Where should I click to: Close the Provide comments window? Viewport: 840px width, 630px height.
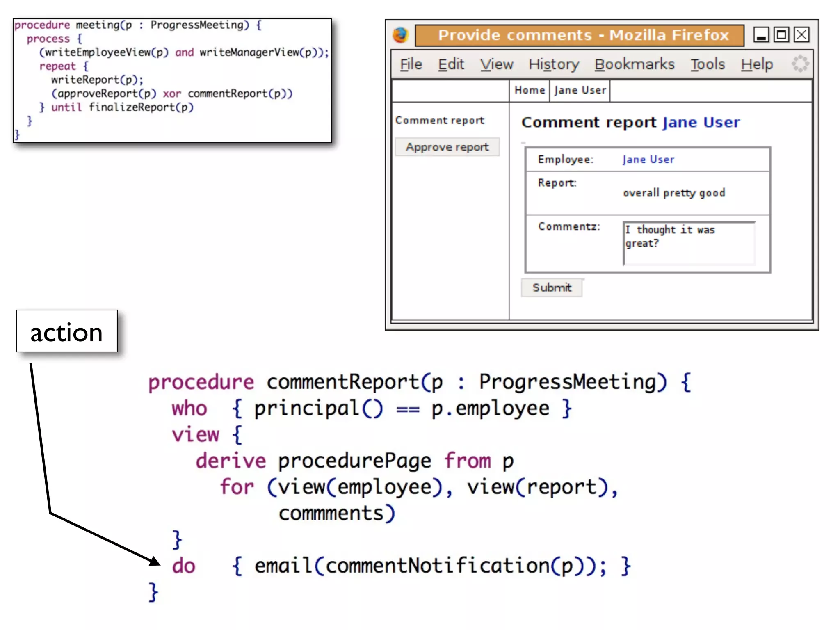pyautogui.click(x=801, y=35)
